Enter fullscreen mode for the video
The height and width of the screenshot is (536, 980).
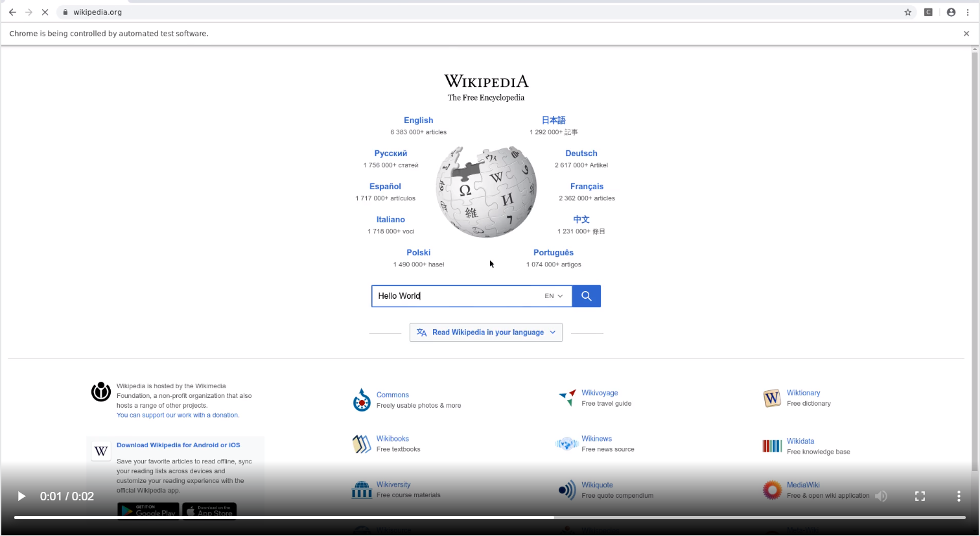pyautogui.click(x=920, y=496)
